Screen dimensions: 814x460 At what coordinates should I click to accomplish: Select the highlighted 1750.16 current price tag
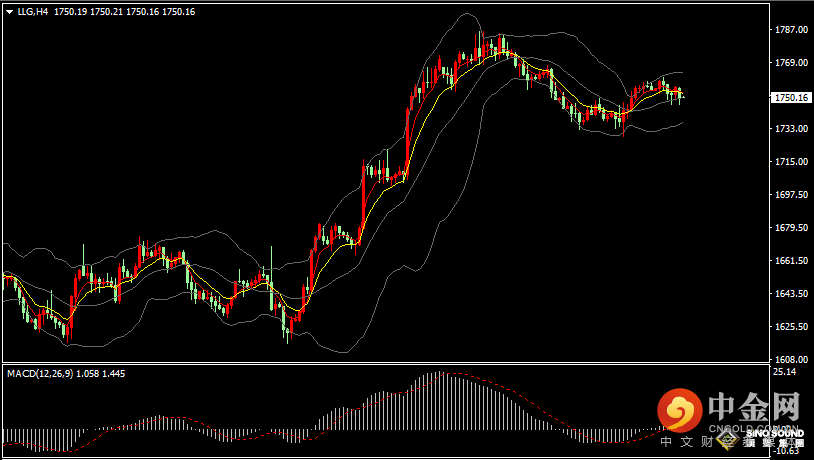(791, 97)
